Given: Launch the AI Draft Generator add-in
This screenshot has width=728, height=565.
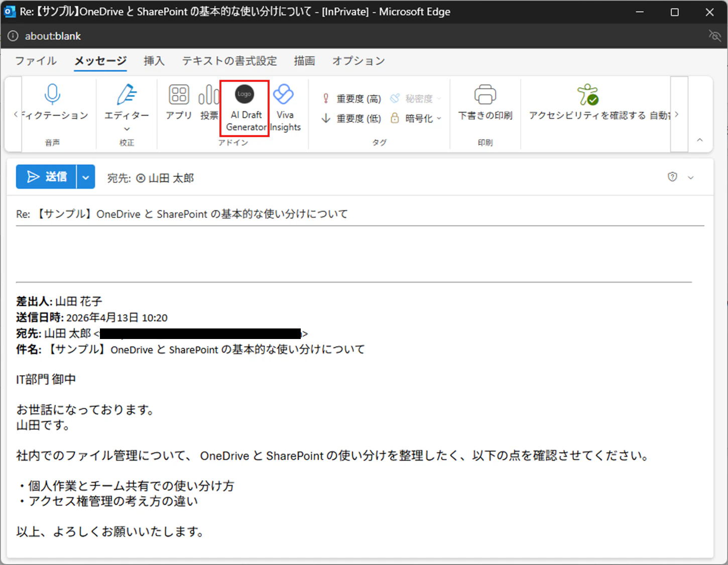Looking at the screenshot, I should point(245,107).
